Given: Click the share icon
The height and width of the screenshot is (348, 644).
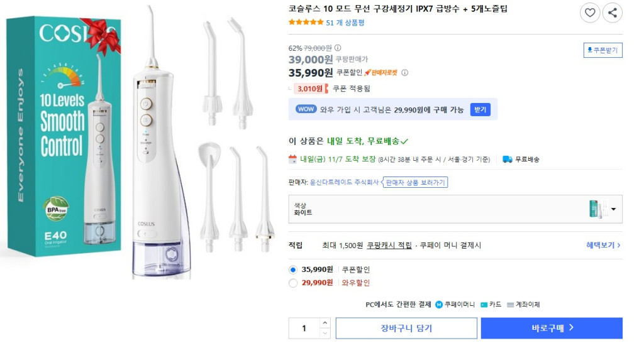Looking at the screenshot, I should (x=612, y=13).
